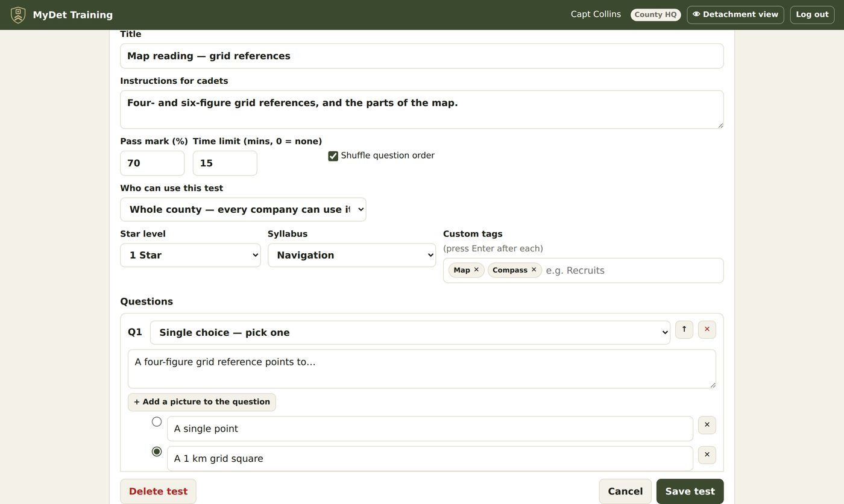
Task: Delete the 'A 1 km grid square' option
Action: (x=707, y=455)
